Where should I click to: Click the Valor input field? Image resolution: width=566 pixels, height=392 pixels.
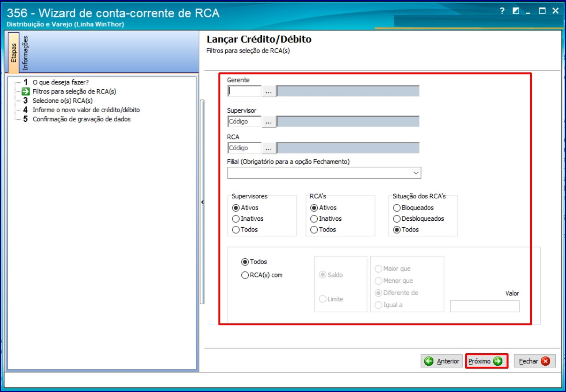coord(485,306)
